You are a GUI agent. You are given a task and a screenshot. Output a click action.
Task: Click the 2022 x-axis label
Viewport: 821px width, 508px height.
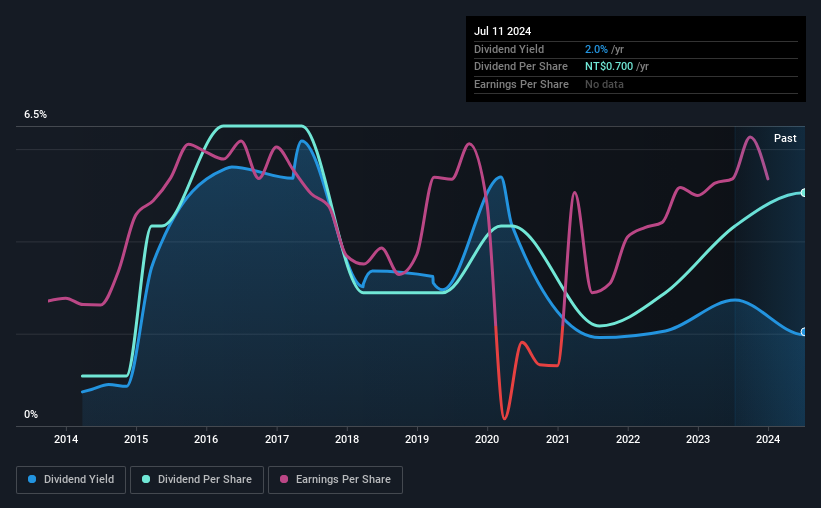point(628,439)
